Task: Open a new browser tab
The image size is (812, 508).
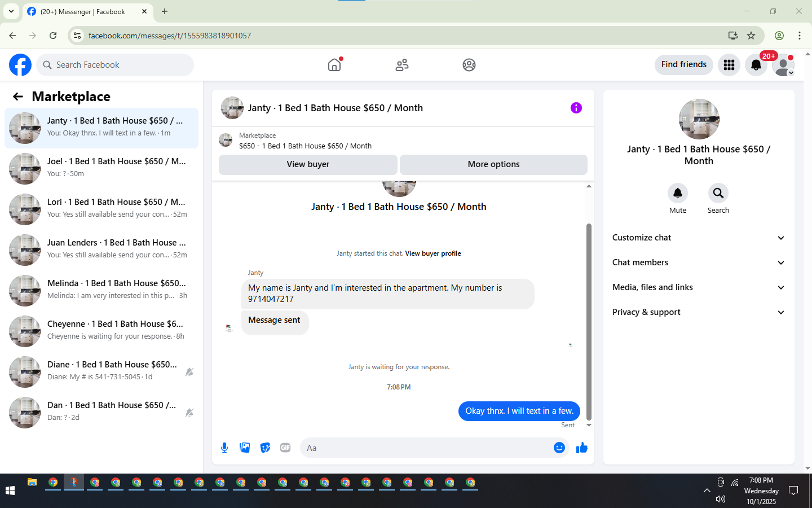Action: coord(165,11)
